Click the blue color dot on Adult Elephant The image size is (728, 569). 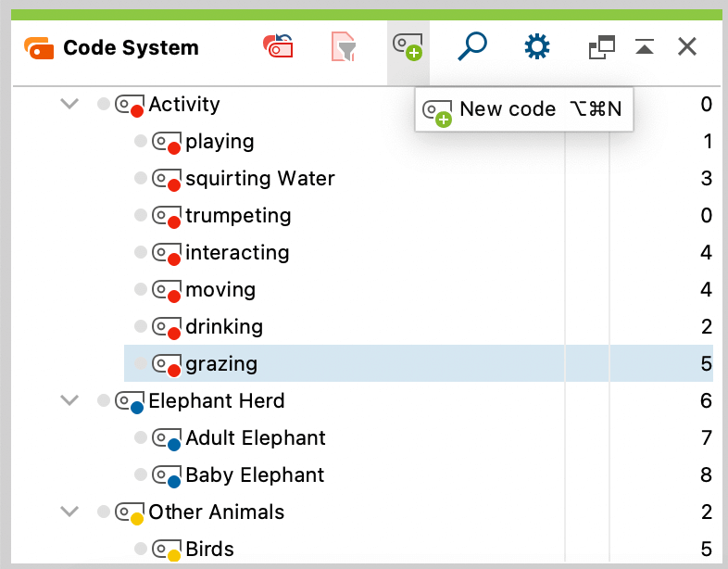tap(174, 445)
